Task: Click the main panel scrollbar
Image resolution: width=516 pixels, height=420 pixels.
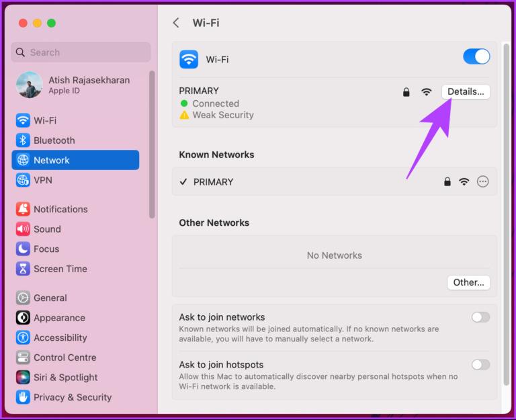Action: click(506, 214)
